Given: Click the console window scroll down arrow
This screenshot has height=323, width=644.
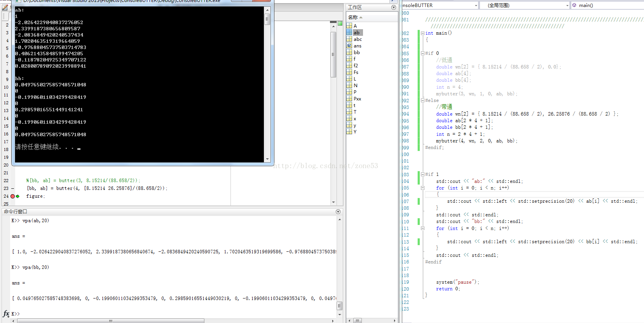Looking at the screenshot, I should [267, 159].
